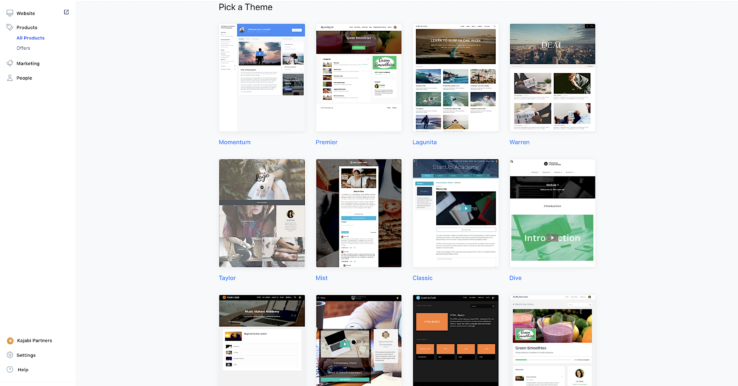The height and width of the screenshot is (386, 738).
Task: Choose the Momentum theme link
Action: pyautogui.click(x=234, y=142)
